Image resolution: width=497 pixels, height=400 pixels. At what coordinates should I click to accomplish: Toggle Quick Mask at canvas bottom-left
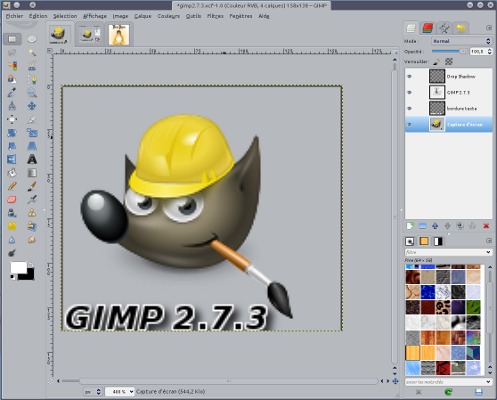point(50,382)
